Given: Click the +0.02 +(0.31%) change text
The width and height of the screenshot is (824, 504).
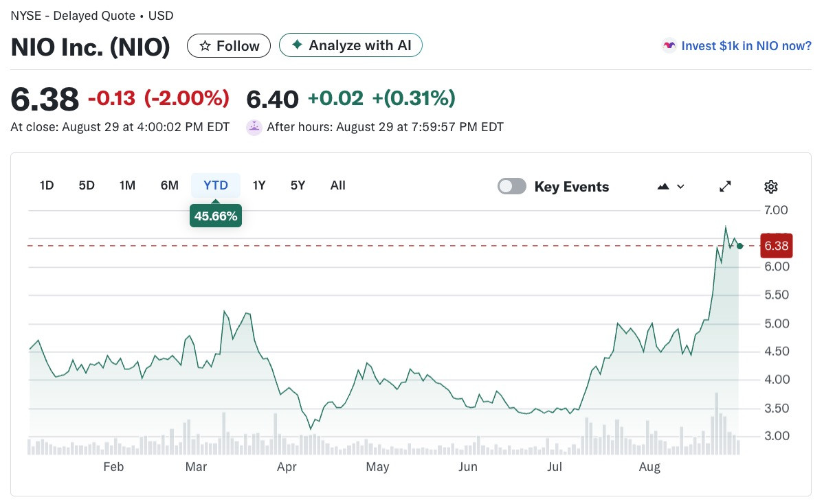Looking at the screenshot, I should 381,98.
